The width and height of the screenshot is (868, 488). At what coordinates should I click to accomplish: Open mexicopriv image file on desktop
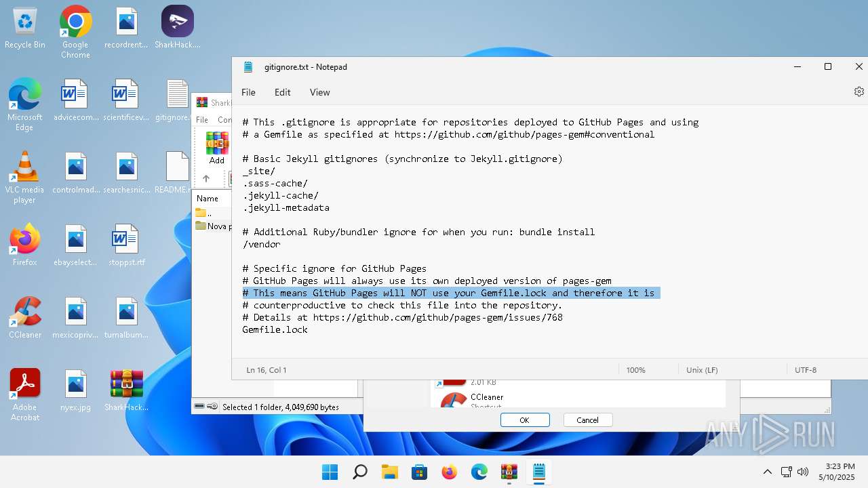[75, 318]
